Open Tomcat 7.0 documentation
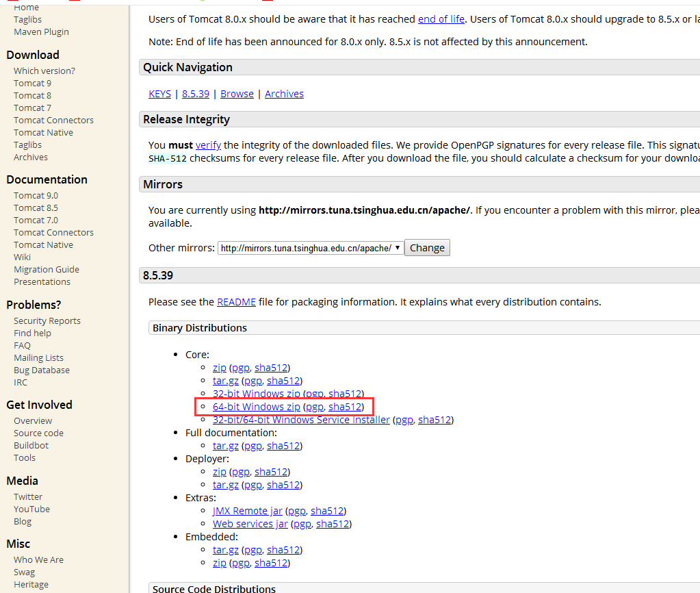700x593 pixels. point(36,220)
